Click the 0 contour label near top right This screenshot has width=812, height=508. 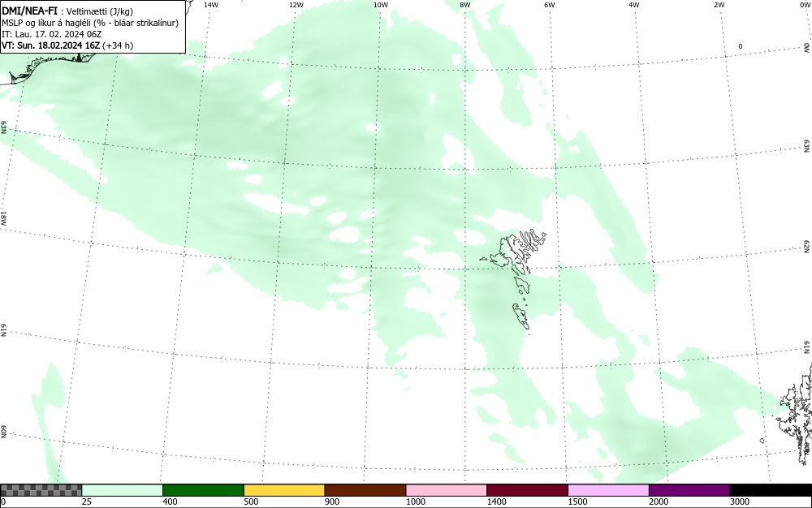click(740, 46)
